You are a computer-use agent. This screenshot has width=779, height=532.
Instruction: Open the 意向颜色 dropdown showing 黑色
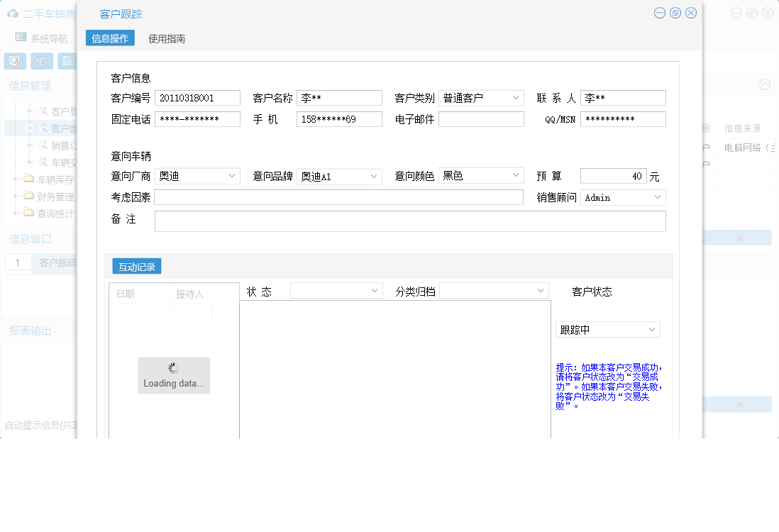(481, 175)
